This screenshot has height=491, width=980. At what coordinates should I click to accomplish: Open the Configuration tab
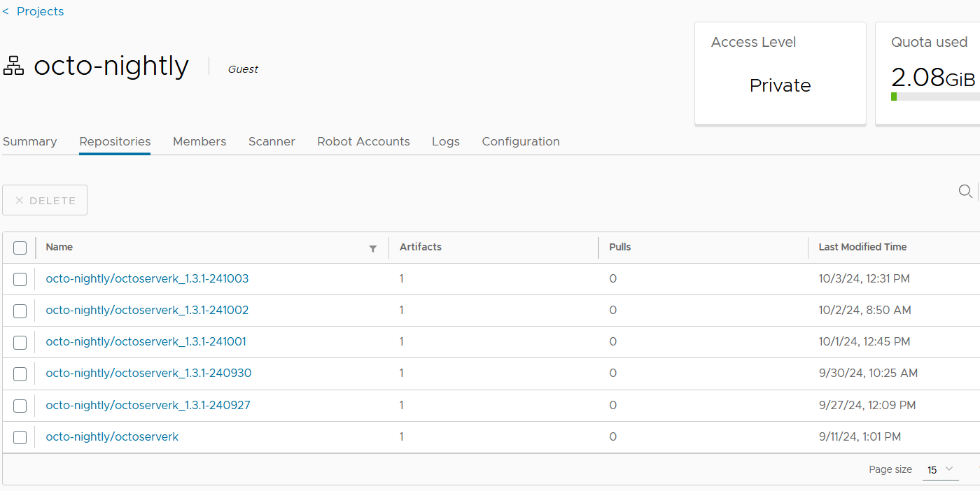pyautogui.click(x=521, y=141)
